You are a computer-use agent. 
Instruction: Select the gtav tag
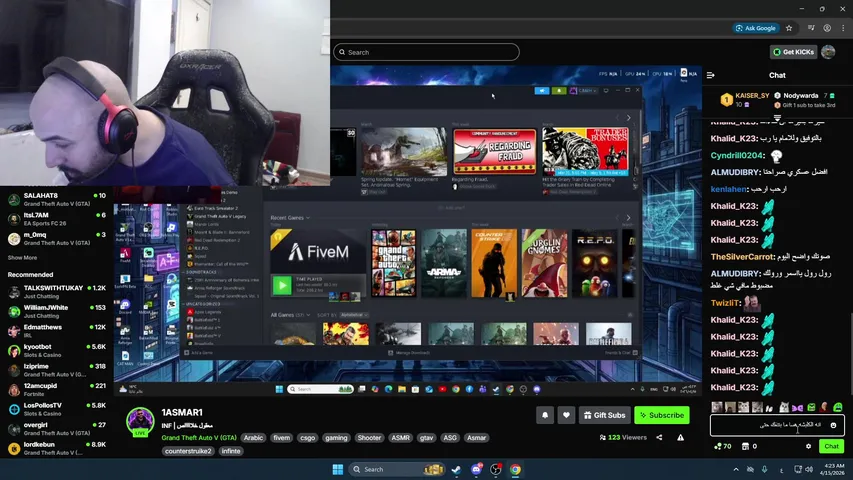(x=426, y=438)
